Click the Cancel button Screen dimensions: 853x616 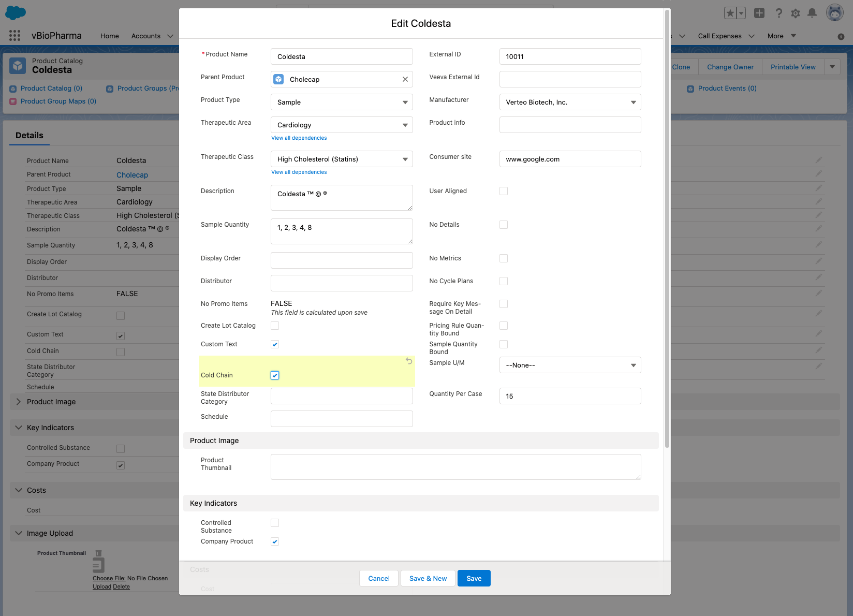pyautogui.click(x=379, y=578)
